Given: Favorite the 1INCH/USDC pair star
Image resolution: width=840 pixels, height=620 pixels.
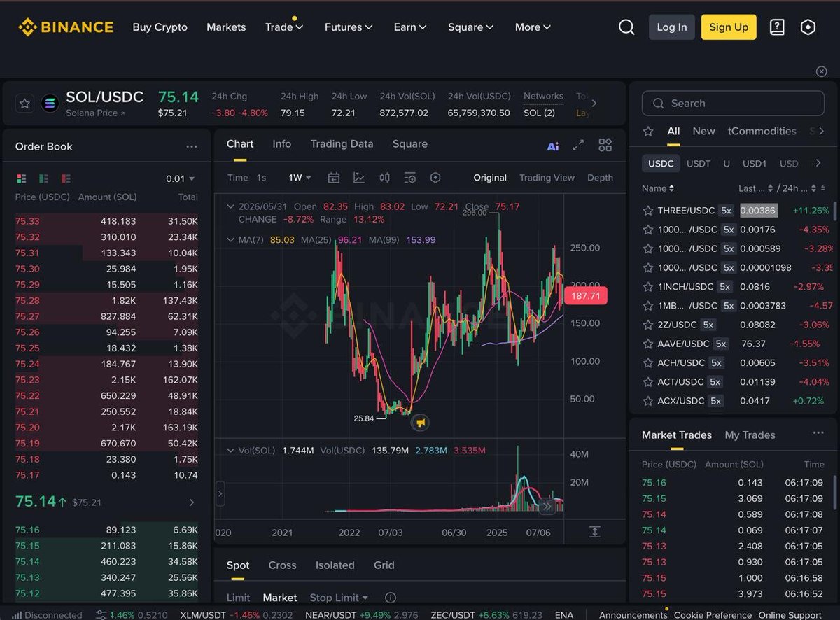Looking at the screenshot, I should coord(648,287).
